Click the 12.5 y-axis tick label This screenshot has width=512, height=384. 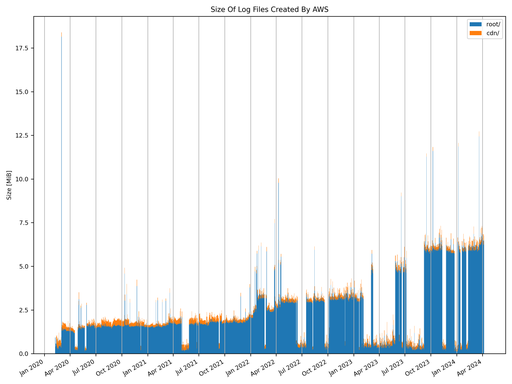tap(22, 135)
